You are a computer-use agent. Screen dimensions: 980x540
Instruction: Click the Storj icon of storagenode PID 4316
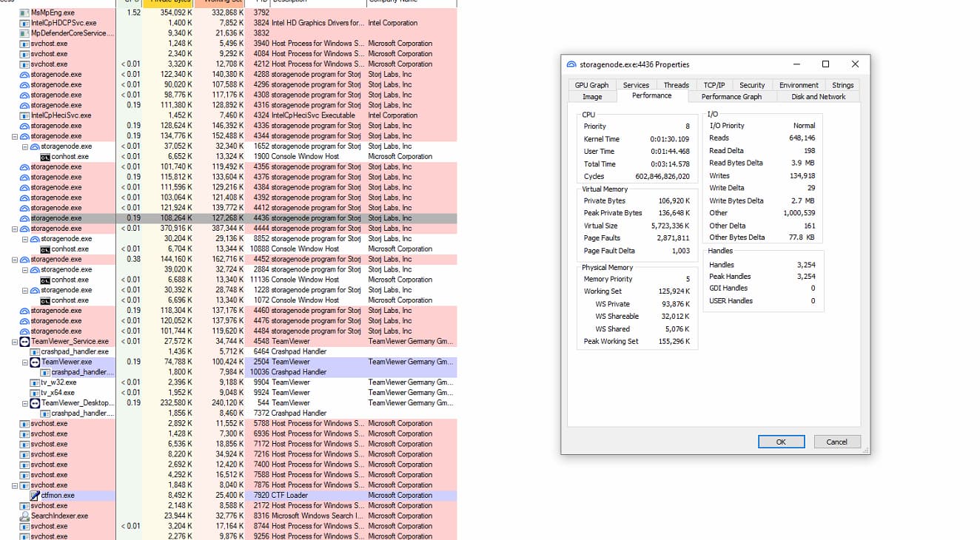pos(24,105)
